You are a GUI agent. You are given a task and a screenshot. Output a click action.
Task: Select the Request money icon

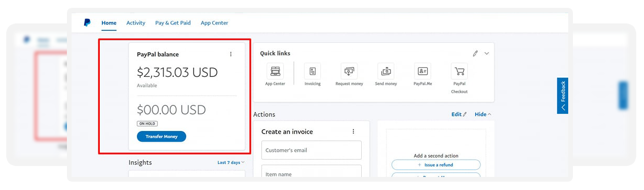pos(349,71)
